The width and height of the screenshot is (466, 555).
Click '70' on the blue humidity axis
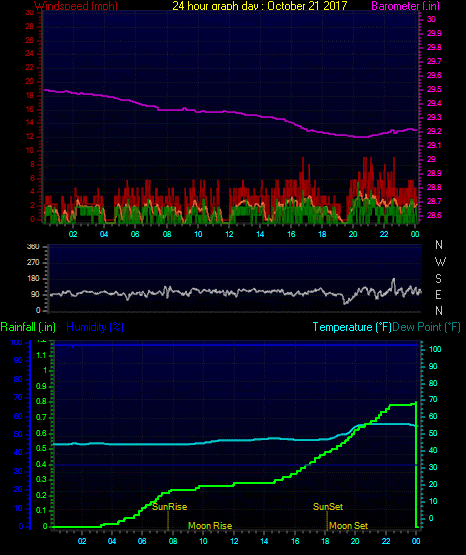[18, 397]
